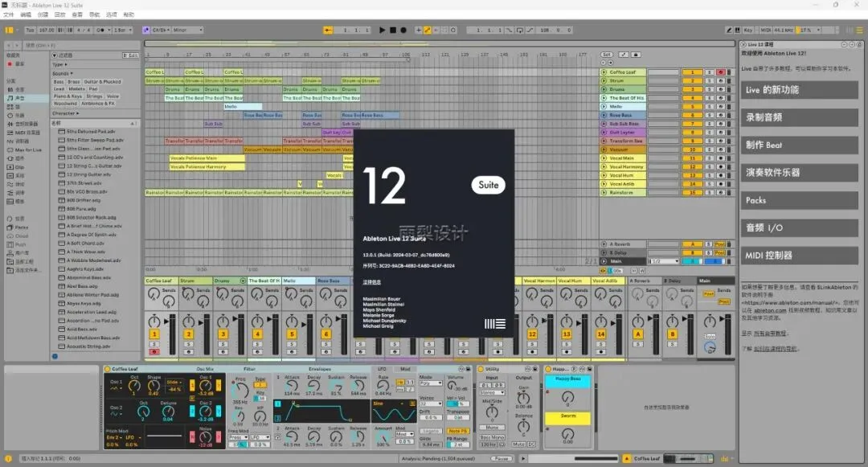The image size is (868, 467).
Task: Open the 帮助 menu
Action: click(x=129, y=14)
